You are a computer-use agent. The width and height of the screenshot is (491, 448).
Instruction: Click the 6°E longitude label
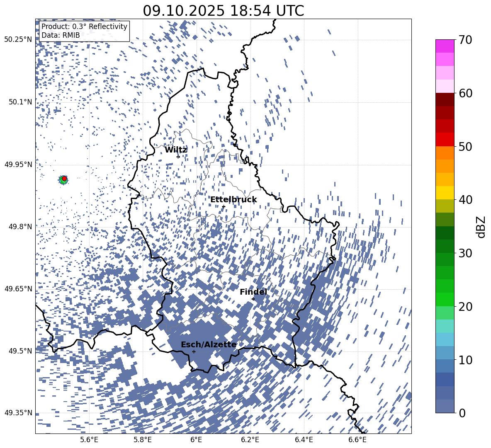click(x=196, y=440)
